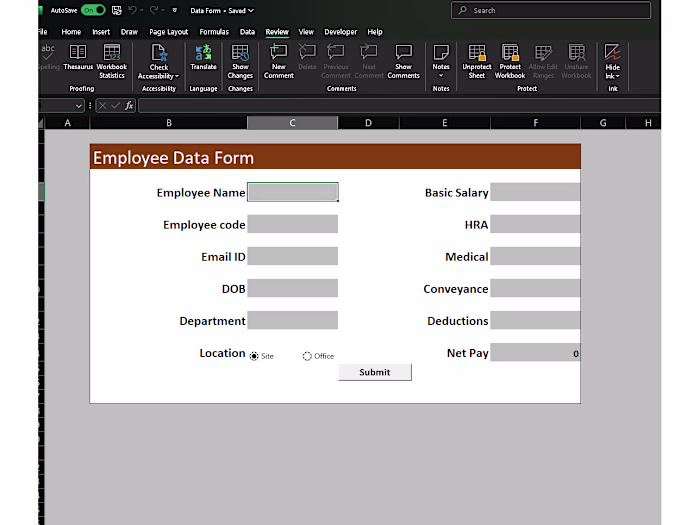Image resolution: width=700 pixels, height=525 pixels.
Task: Click the Employee code input cell
Action: pos(292,224)
